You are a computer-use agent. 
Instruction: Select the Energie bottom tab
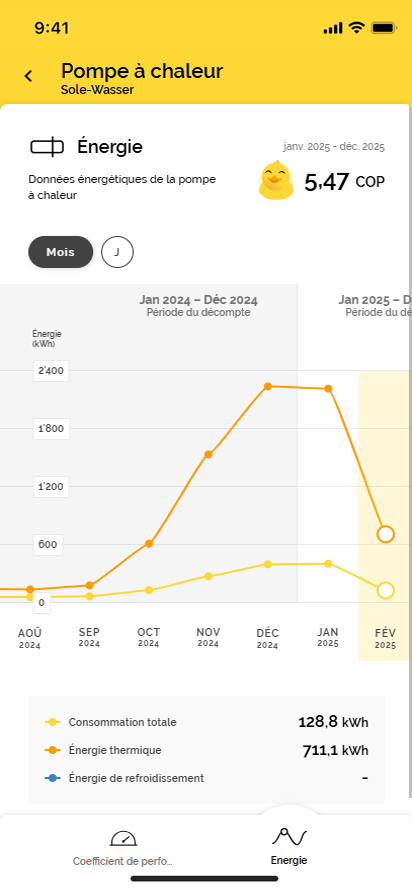(x=289, y=847)
